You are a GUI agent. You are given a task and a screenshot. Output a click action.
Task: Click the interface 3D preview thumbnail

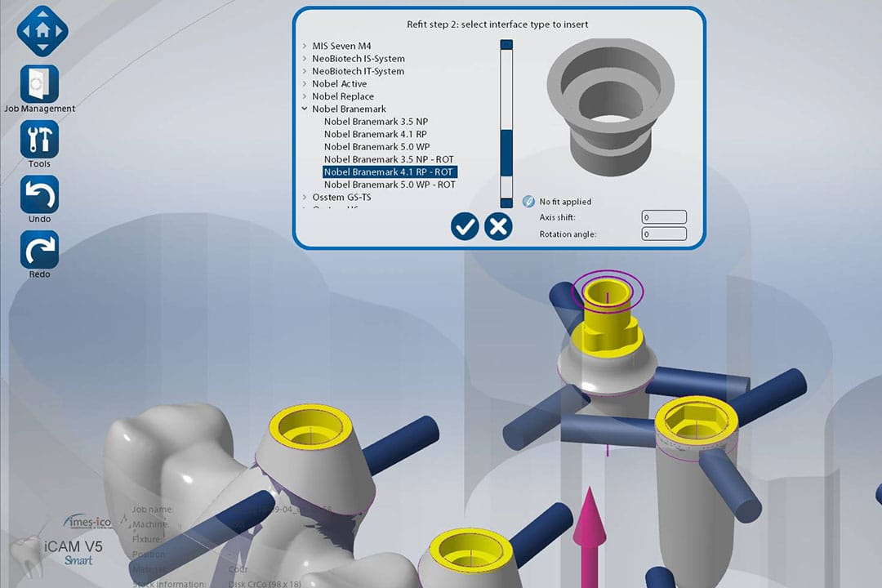point(610,106)
